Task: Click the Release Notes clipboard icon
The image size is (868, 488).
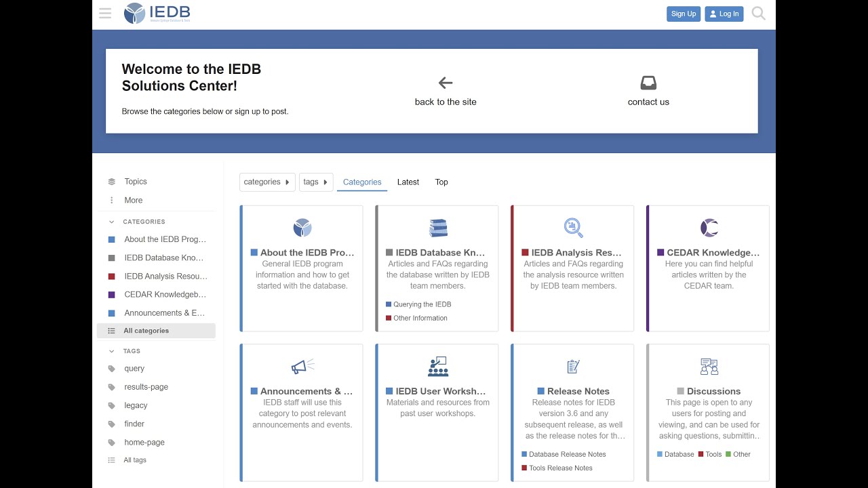Action: pyautogui.click(x=574, y=367)
